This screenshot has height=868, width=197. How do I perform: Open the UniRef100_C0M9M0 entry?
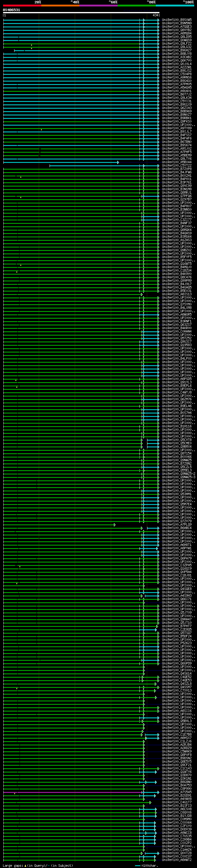pos(177,819)
